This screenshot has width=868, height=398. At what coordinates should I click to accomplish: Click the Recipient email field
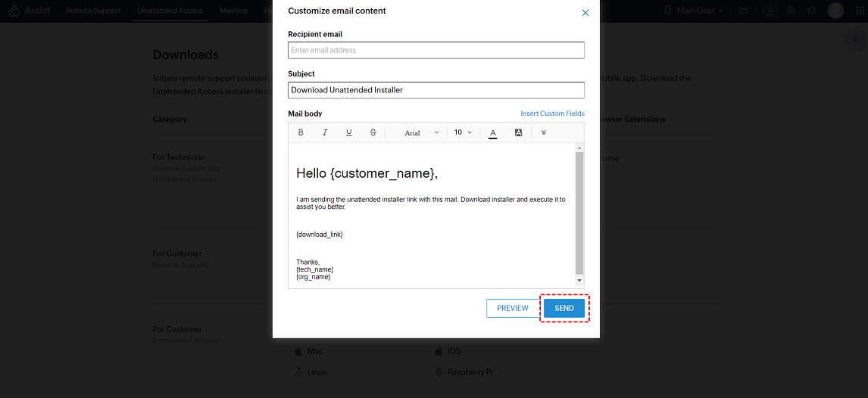(436, 50)
